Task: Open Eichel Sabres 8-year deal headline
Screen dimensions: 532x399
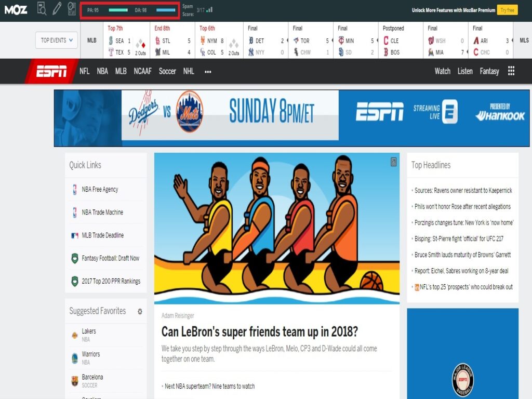Action: point(461,271)
